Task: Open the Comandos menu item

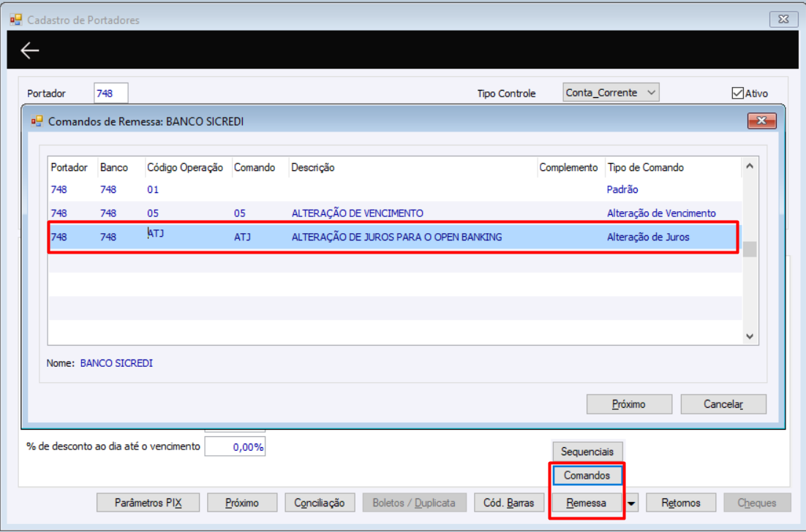Action: 587,476
